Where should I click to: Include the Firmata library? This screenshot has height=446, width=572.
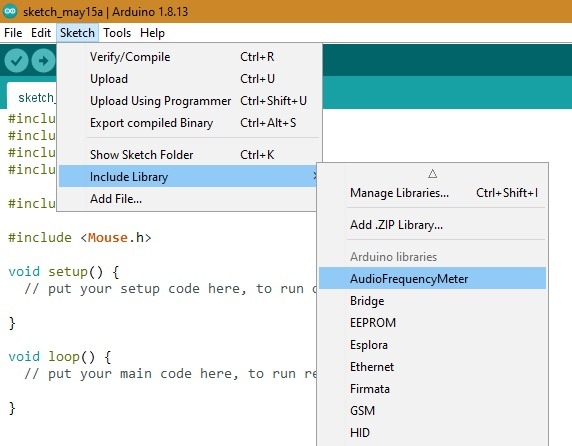pyautogui.click(x=432, y=388)
